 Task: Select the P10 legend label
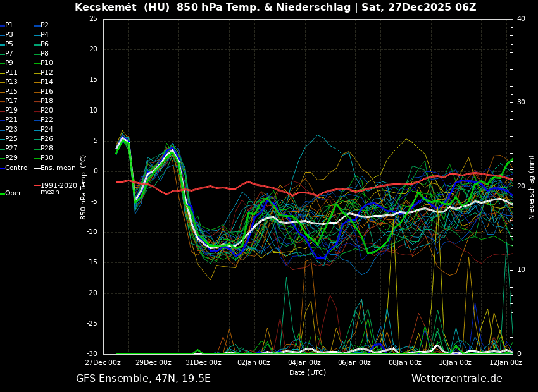coord(46,63)
